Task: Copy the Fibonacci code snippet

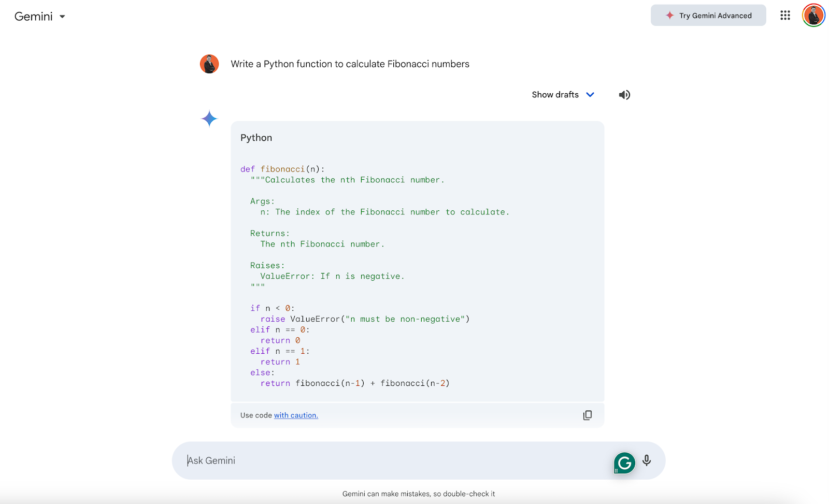Action: 588,415
